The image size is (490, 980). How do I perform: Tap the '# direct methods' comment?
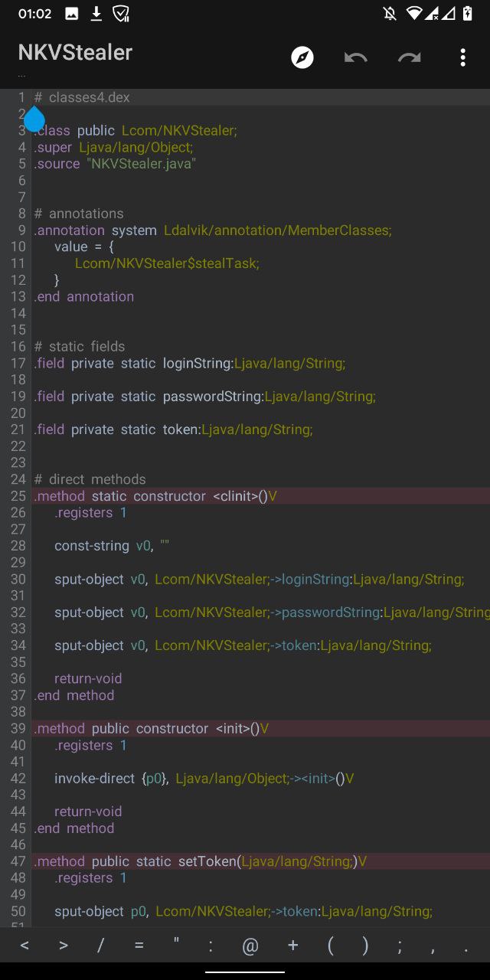[x=90, y=479]
